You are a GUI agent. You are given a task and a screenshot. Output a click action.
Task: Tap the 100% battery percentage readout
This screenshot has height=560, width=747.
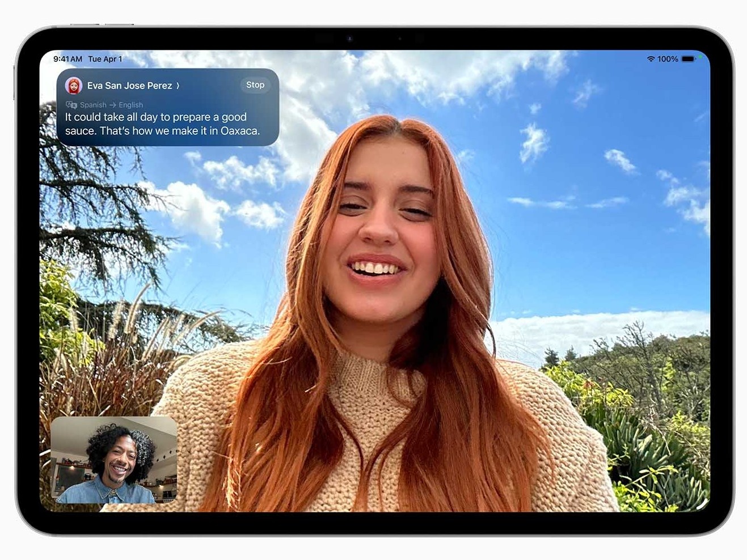pos(668,59)
